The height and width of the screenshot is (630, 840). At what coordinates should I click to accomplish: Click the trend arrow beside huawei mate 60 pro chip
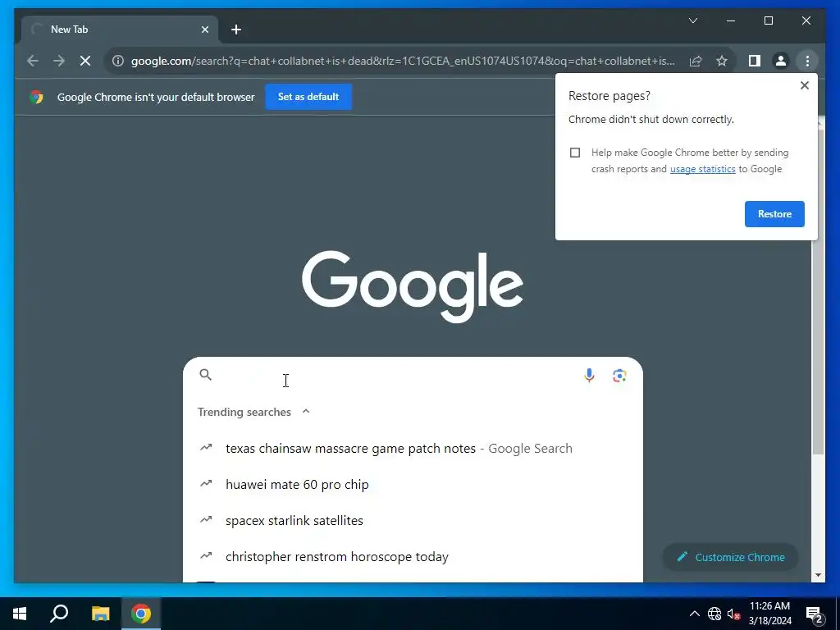tap(206, 484)
